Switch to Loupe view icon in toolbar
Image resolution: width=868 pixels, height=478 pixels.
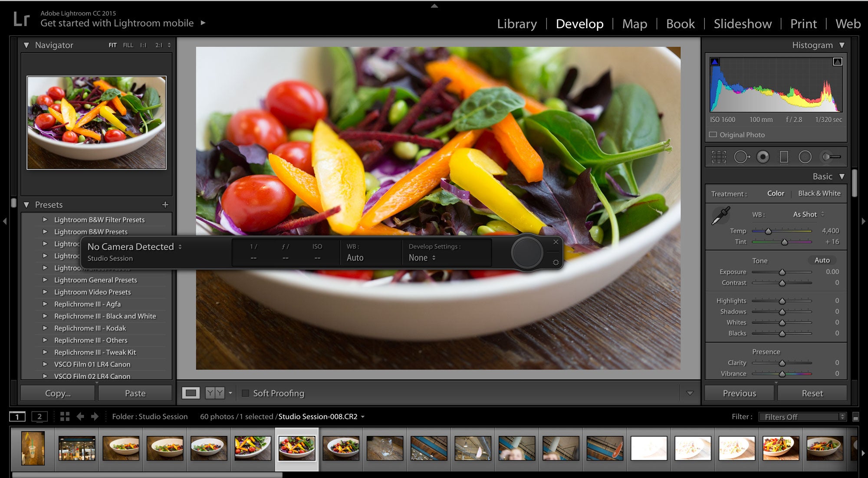(191, 393)
